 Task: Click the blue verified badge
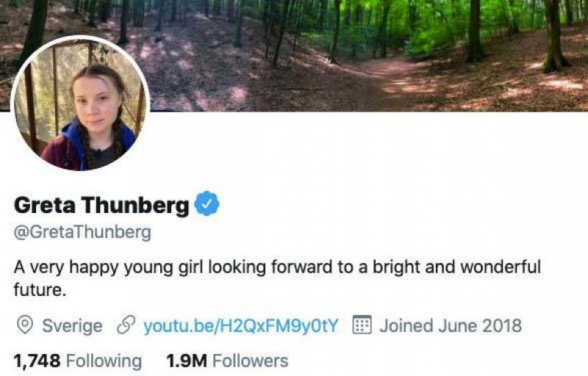(x=207, y=205)
